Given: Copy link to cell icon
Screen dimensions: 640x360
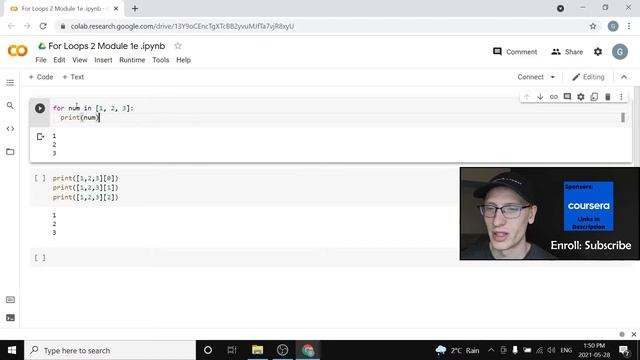Looking at the screenshot, I should [553, 97].
